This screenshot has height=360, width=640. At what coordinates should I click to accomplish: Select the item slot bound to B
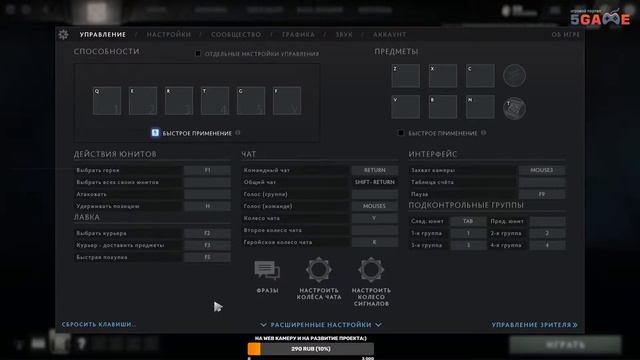pyautogui.click(x=443, y=107)
